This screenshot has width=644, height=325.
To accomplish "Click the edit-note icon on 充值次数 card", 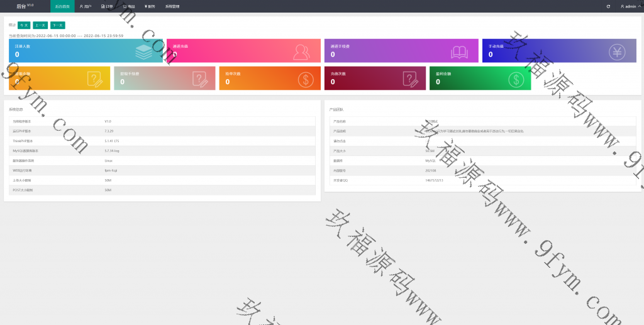I will coord(411,79).
